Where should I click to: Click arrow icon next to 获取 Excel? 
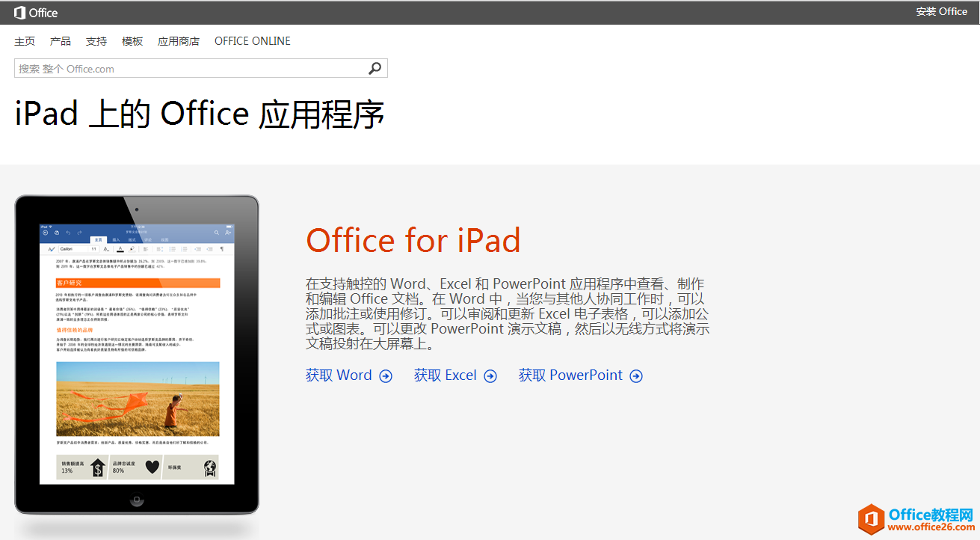(x=490, y=376)
